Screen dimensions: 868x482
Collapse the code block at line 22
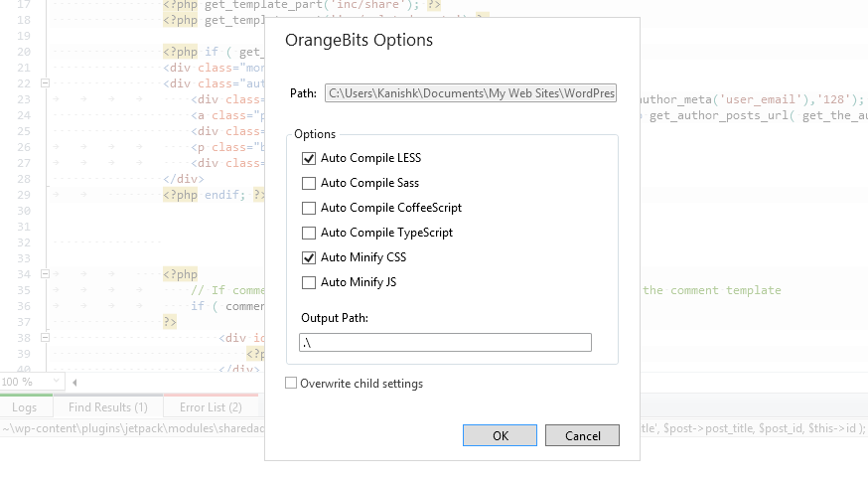pos(45,83)
